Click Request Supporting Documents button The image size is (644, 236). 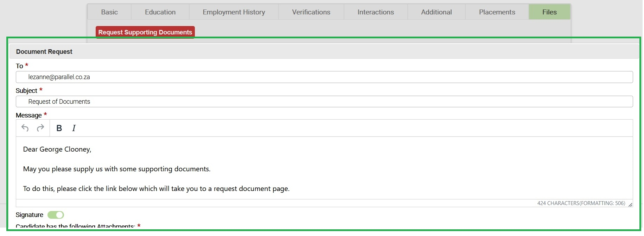[x=145, y=32]
